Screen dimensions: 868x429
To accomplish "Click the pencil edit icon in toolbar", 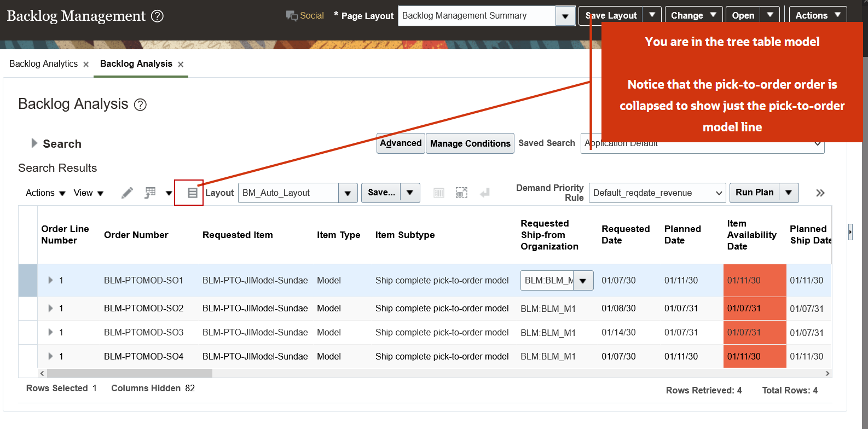I will [127, 193].
